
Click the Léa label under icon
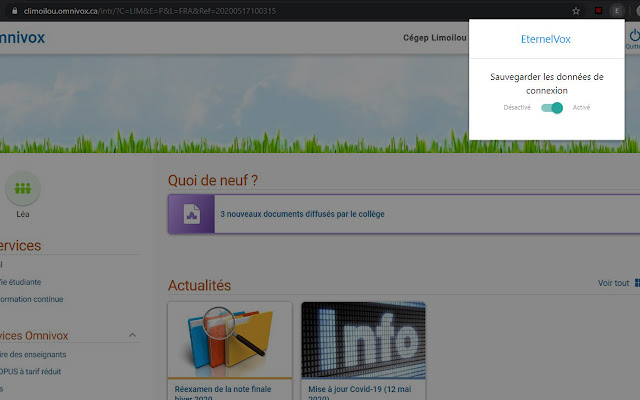click(x=23, y=214)
